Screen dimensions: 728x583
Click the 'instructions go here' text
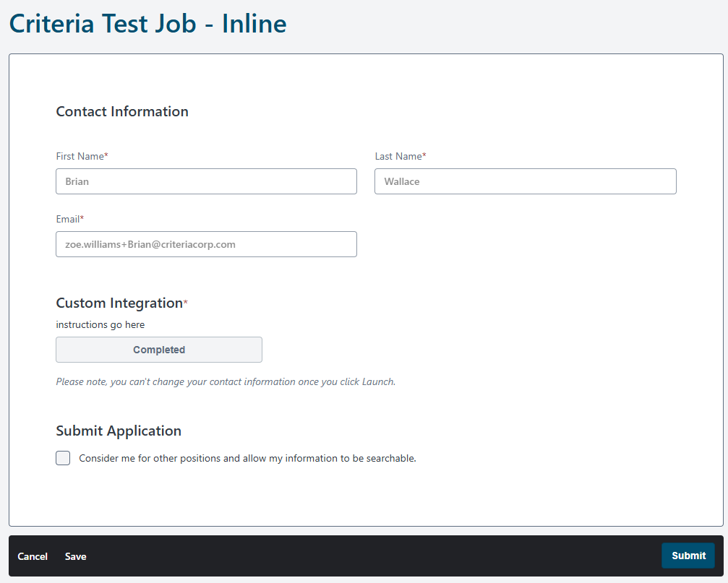(100, 324)
